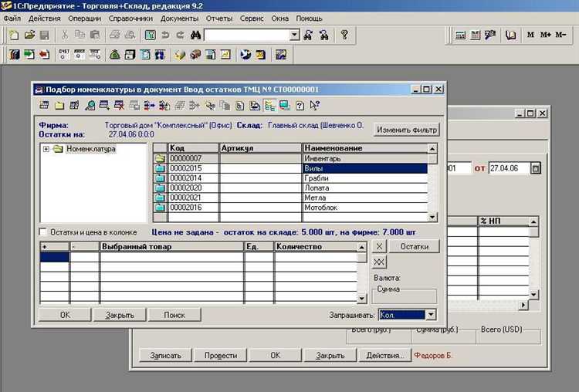This screenshot has width=579, height=392.
Task: Open the 'Запрашивать' dropdown list
Action: pyautogui.click(x=431, y=315)
